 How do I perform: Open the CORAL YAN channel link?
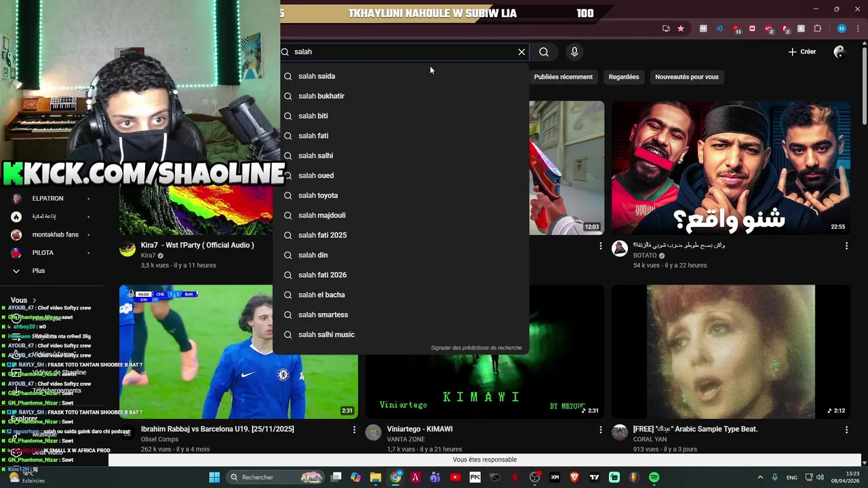click(x=650, y=439)
